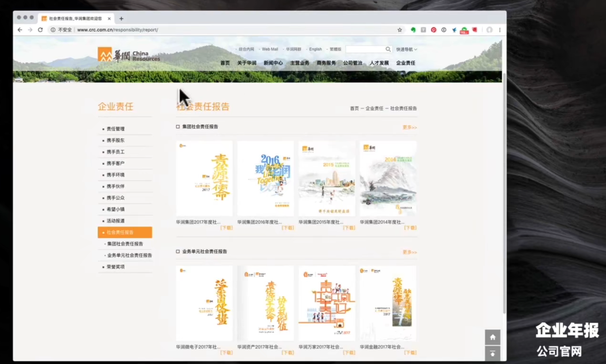Click 更多>> for 业务单元社会责任报告 section
Image resolution: width=606 pixels, height=364 pixels.
tap(410, 252)
